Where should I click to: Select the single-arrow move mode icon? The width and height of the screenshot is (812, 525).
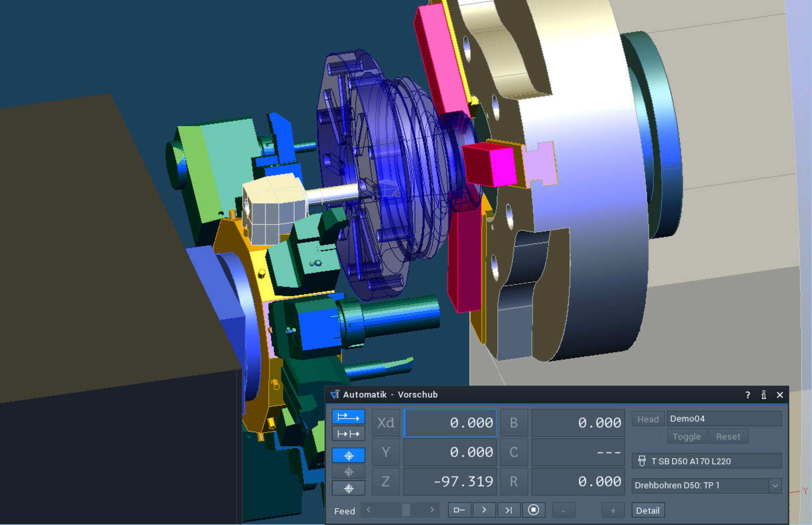click(348, 417)
